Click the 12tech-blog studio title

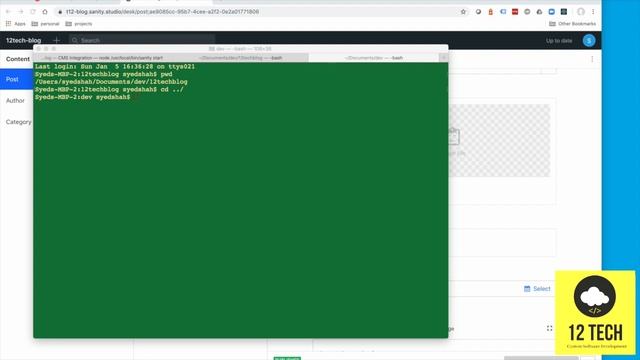24,40
